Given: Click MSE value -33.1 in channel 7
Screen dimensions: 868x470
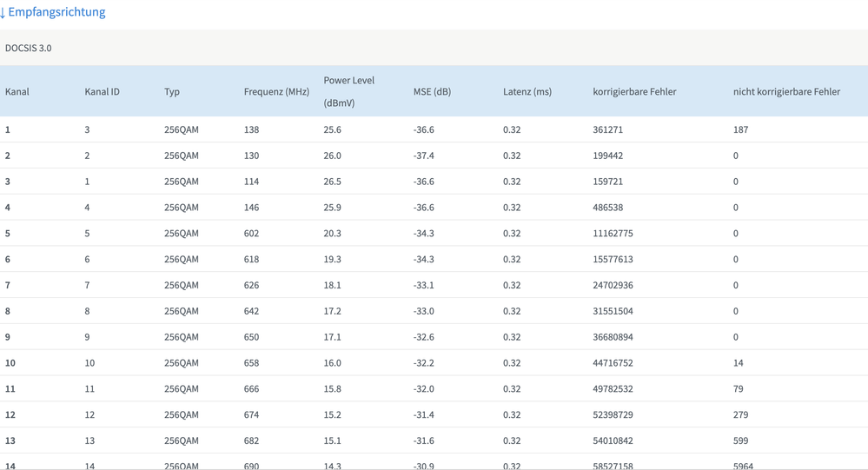Looking at the screenshot, I should [x=423, y=285].
